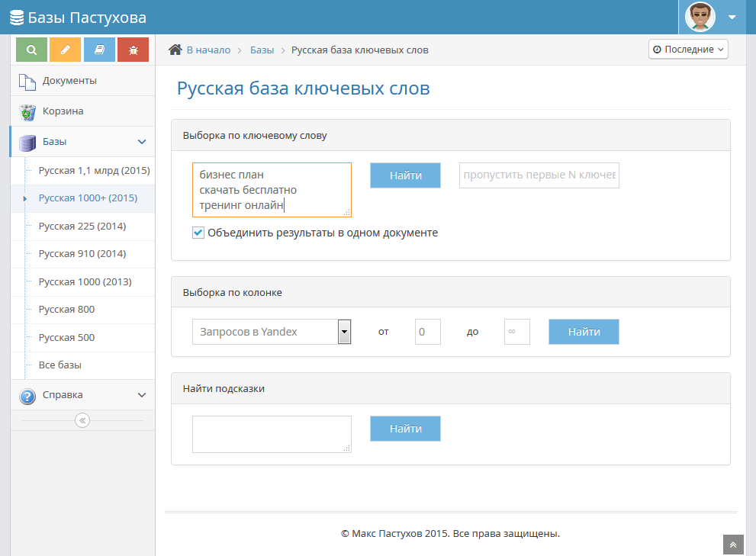This screenshot has width=756, height=556.
Task: Open the user avatar menu
Action: (700, 17)
